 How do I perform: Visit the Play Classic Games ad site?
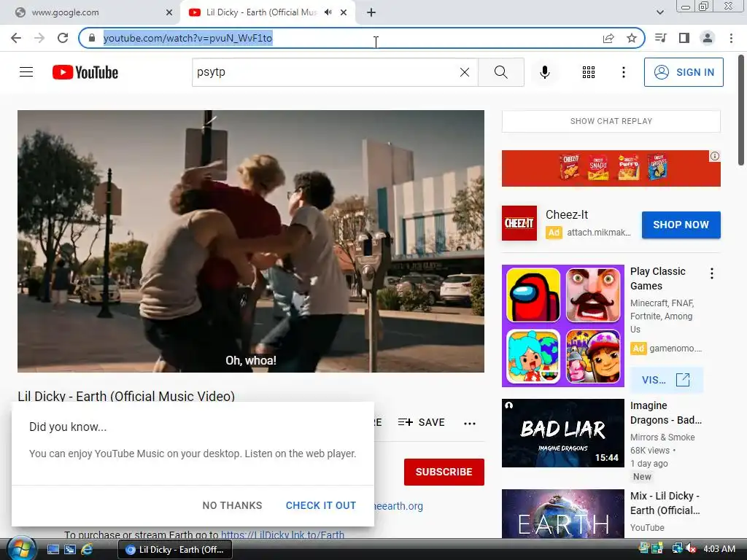[x=666, y=380]
